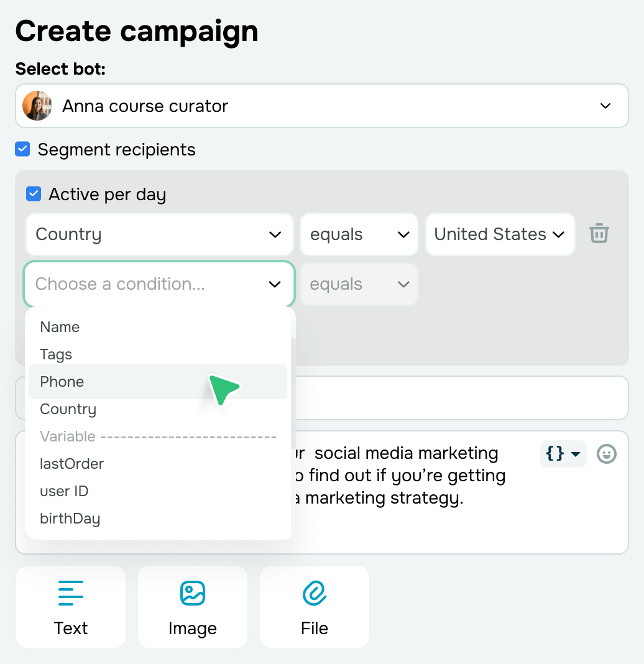Click the File paperclip icon

coord(315,593)
